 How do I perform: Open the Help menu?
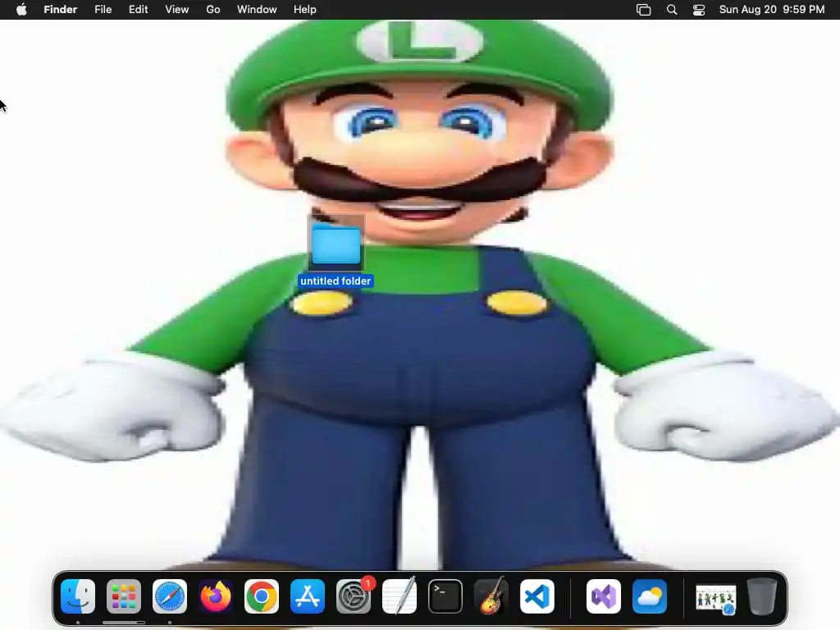[x=305, y=10]
